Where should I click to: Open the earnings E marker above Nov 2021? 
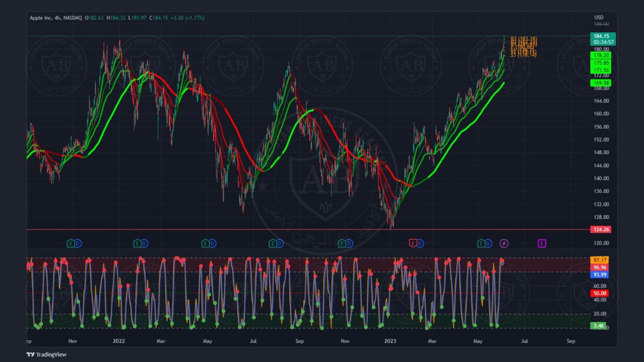coord(71,244)
